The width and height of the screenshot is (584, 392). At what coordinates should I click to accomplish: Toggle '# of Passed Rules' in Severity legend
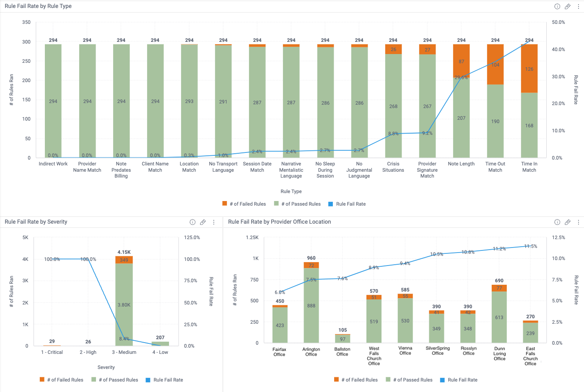tap(115, 380)
